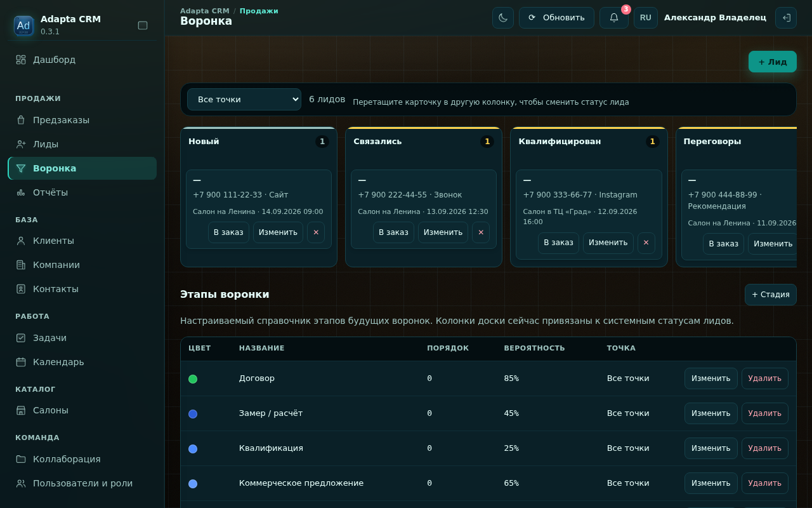The width and height of the screenshot is (812, 508).
Task: Click the Задачи checkbox icon
Action: tap(21, 338)
